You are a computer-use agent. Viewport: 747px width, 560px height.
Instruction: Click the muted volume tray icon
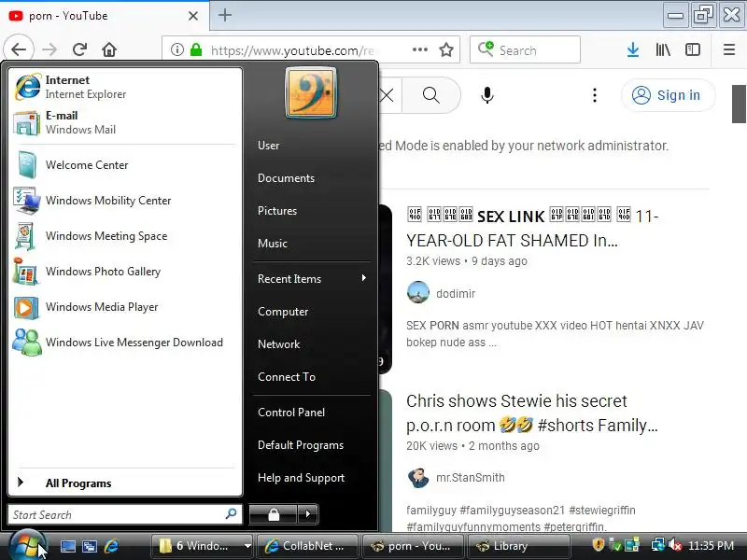point(674,545)
